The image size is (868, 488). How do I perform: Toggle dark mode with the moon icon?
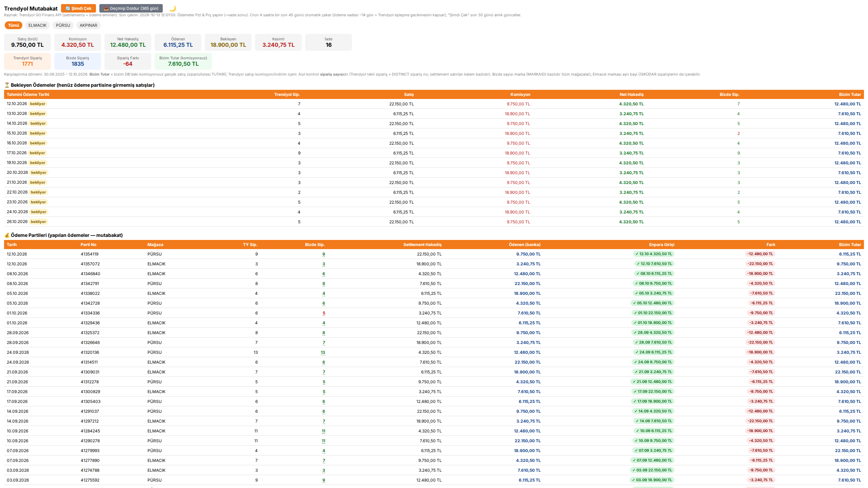(173, 8)
